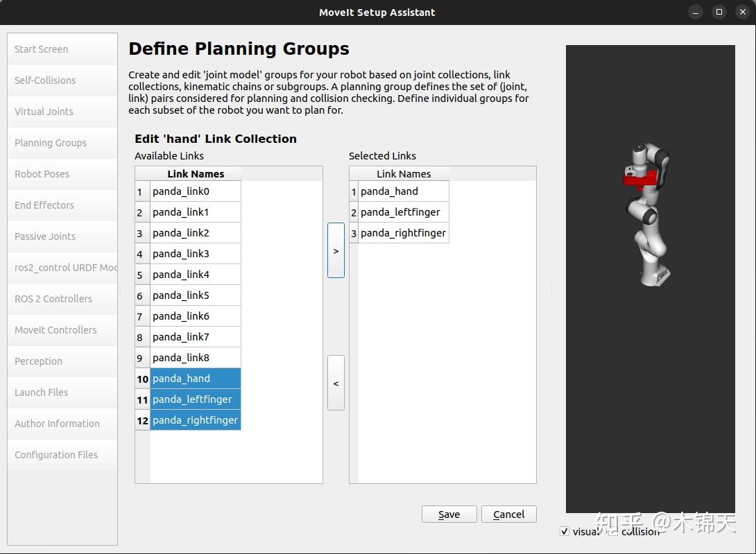Uncheck the visual display checkbox
The height and width of the screenshot is (554, 756).
click(x=565, y=531)
